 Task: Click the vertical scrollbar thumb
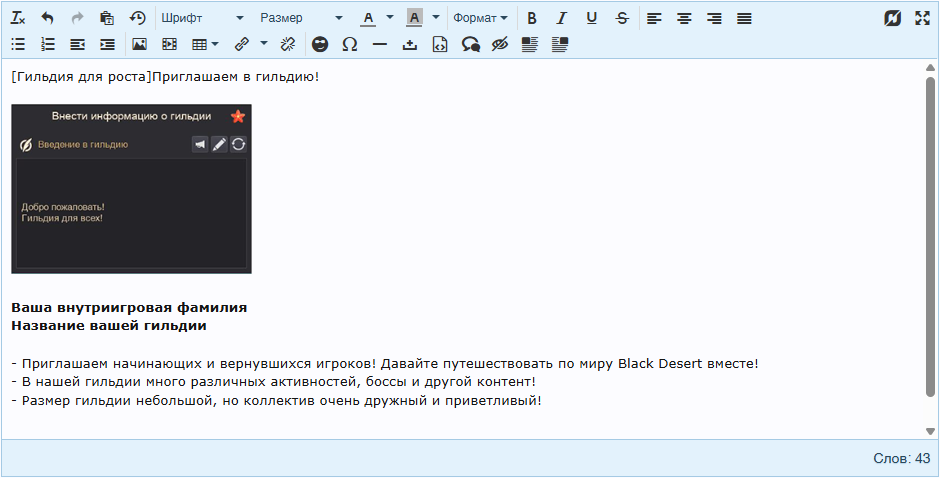pyautogui.click(x=930, y=237)
